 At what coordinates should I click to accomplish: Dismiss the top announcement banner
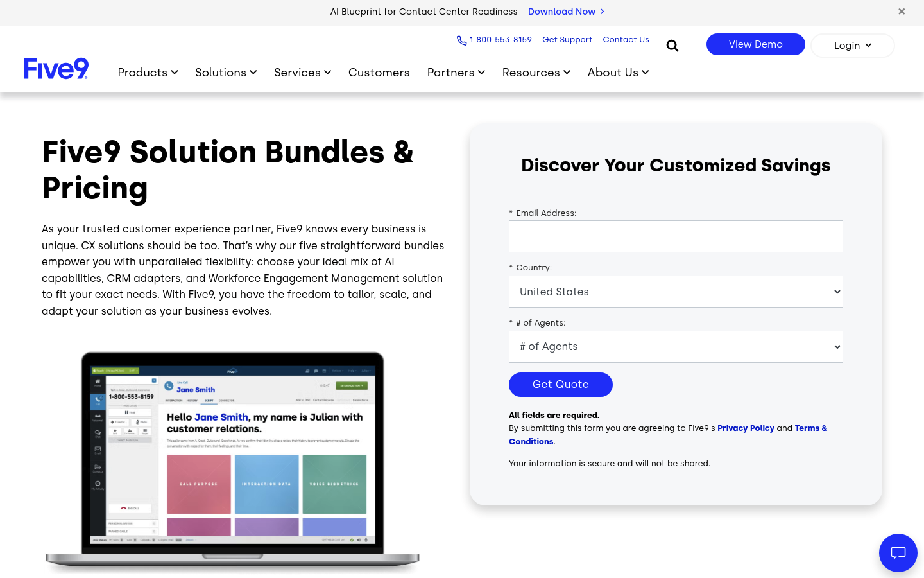coord(902,12)
